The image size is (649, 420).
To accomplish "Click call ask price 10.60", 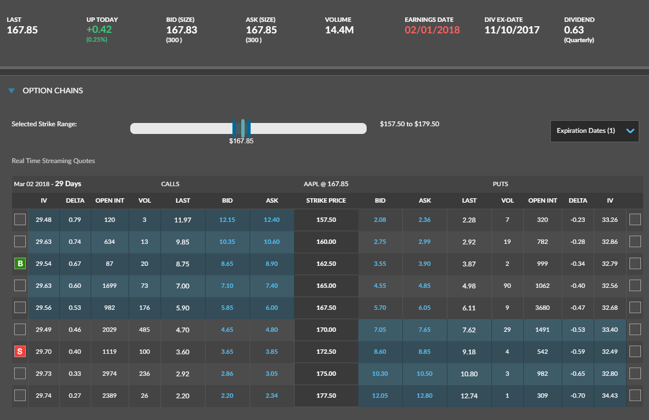I will 272,242.
